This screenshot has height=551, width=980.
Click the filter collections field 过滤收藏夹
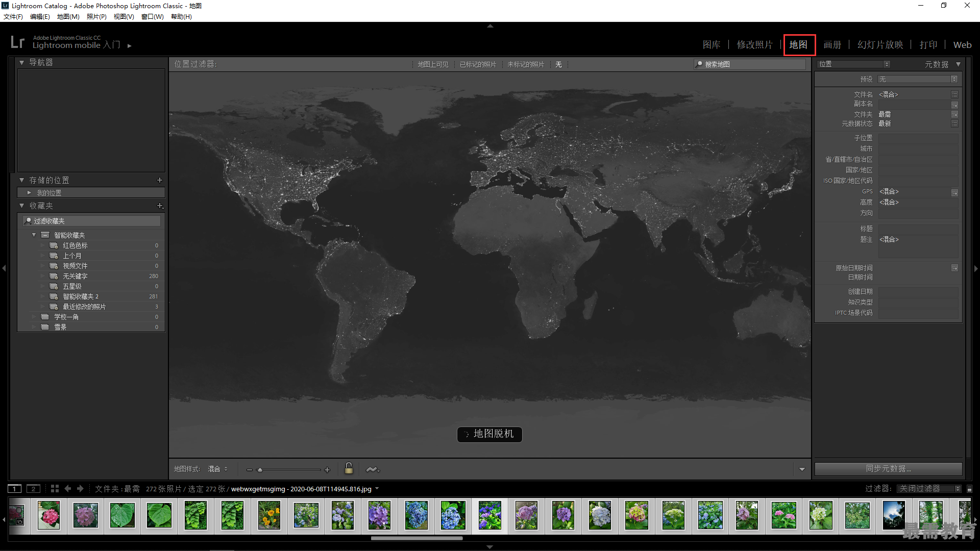coord(91,221)
